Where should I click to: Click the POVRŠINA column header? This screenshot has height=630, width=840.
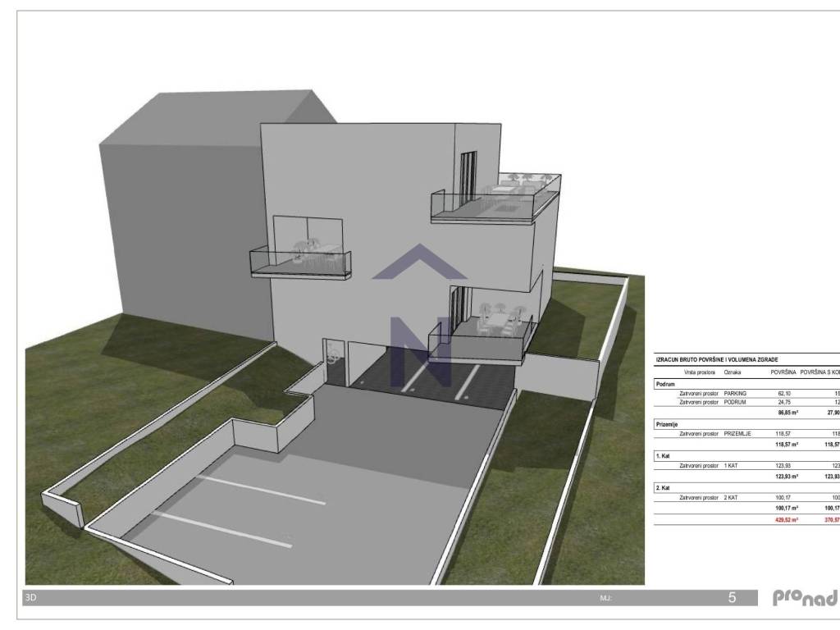[x=783, y=372]
